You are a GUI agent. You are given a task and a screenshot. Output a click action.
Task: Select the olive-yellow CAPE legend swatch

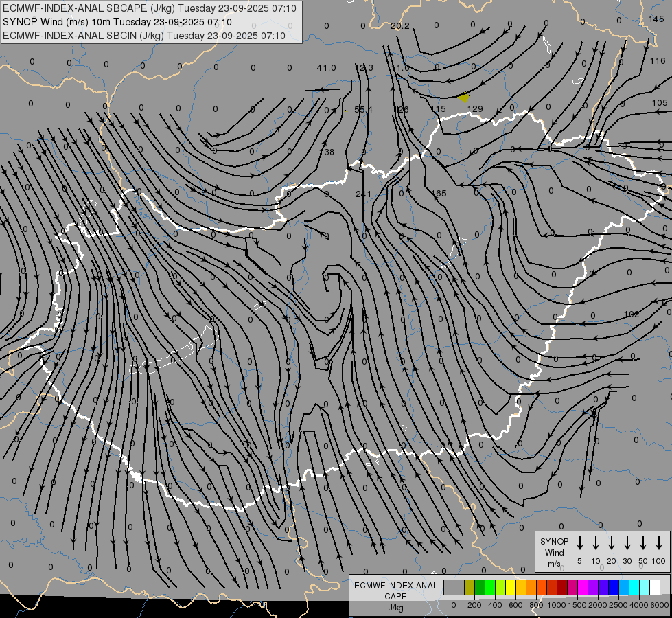click(470, 587)
